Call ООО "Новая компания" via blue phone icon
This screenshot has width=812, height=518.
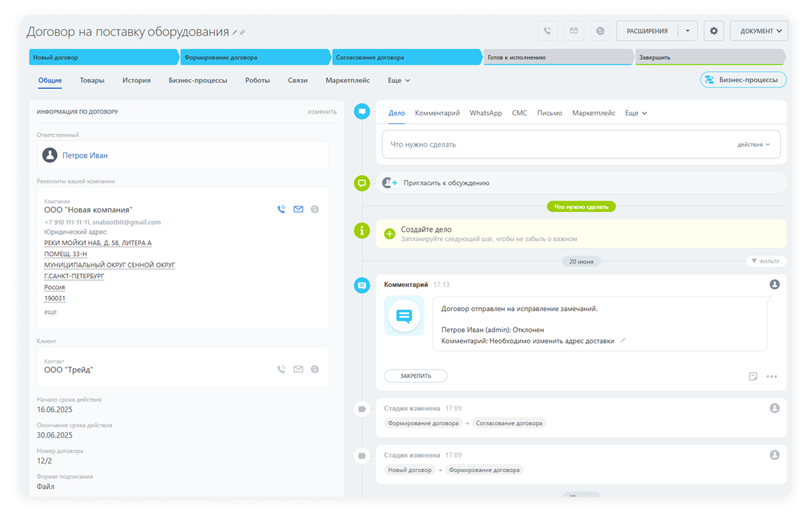(x=282, y=209)
